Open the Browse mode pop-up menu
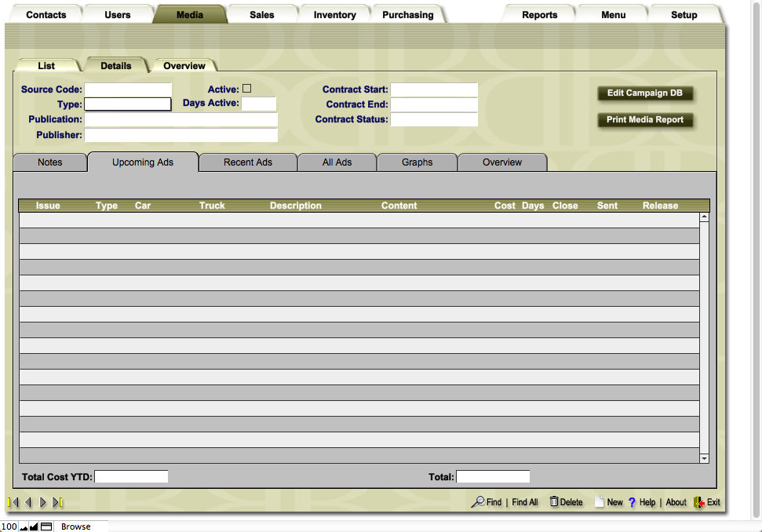This screenshot has height=532, width=762. pyautogui.click(x=76, y=527)
